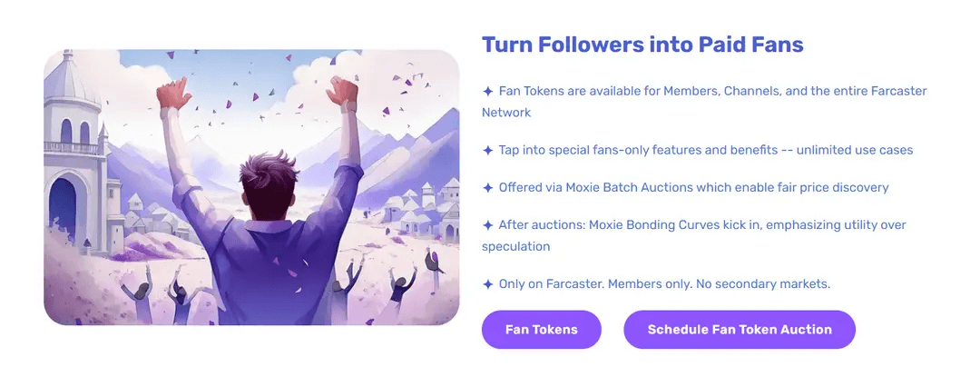
Task: Select the Moxie Batch Auctions fair price text
Action: click(x=694, y=188)
